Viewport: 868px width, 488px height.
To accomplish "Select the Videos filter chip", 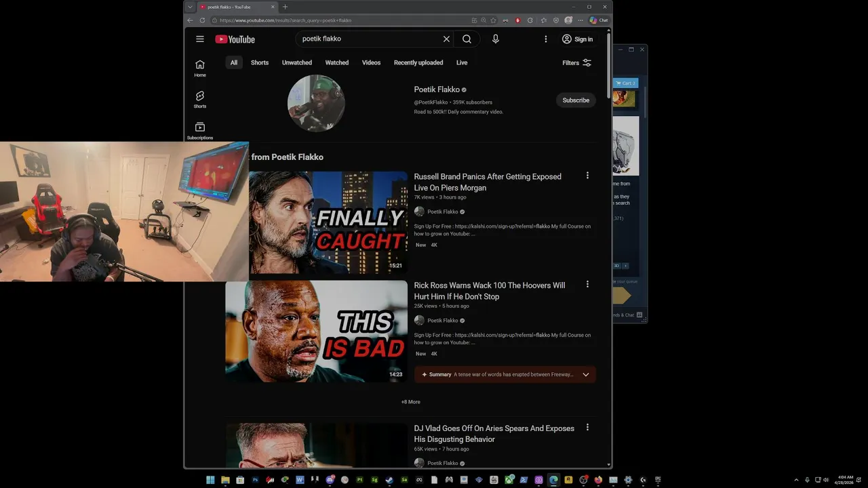I will (x=371, y=62).
